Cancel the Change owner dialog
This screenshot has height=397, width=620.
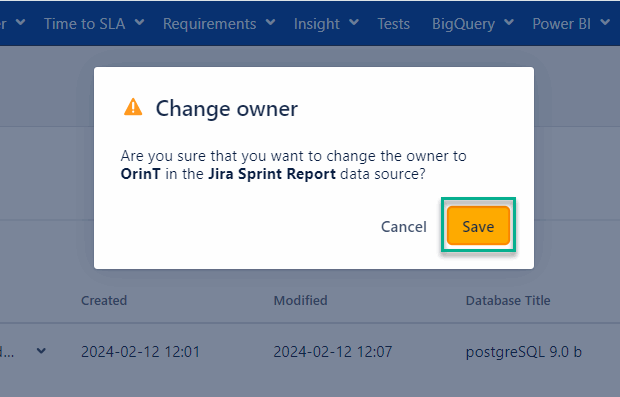click(x=404, y=227)
